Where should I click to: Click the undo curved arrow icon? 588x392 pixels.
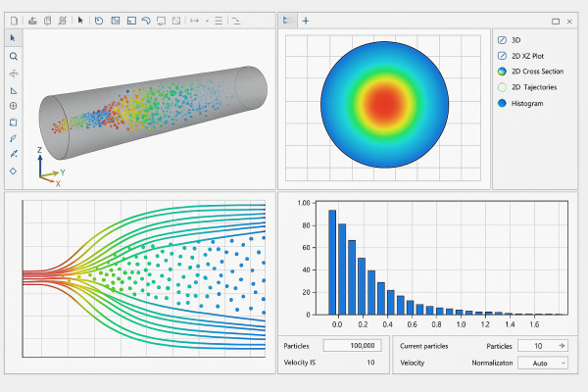click(x=146, y=20)
